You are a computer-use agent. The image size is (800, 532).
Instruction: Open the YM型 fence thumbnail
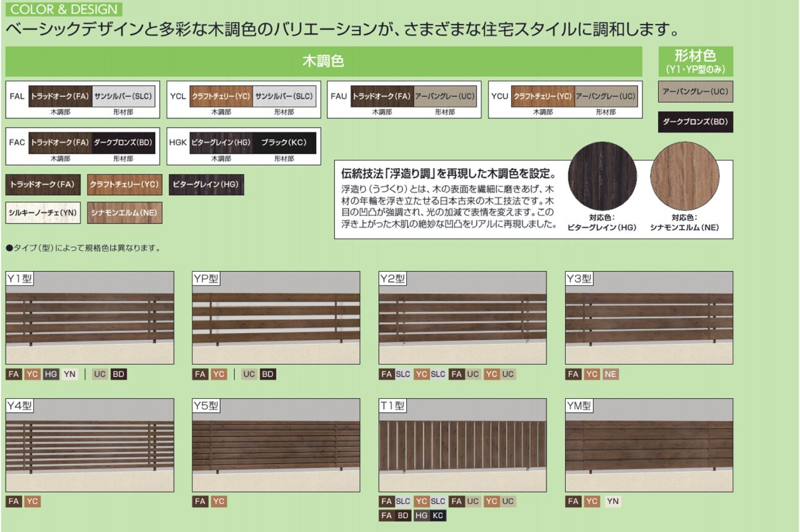(649, 445)
